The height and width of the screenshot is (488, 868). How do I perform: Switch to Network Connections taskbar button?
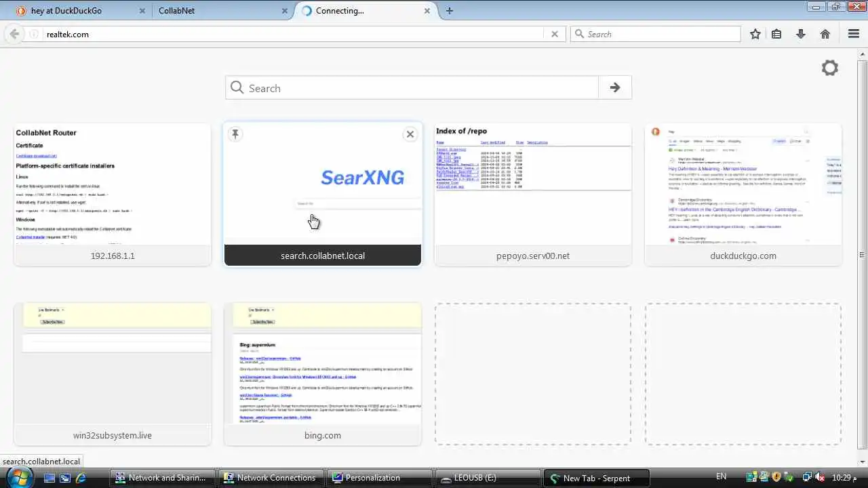pyautogui.click(x=271, y=478)
